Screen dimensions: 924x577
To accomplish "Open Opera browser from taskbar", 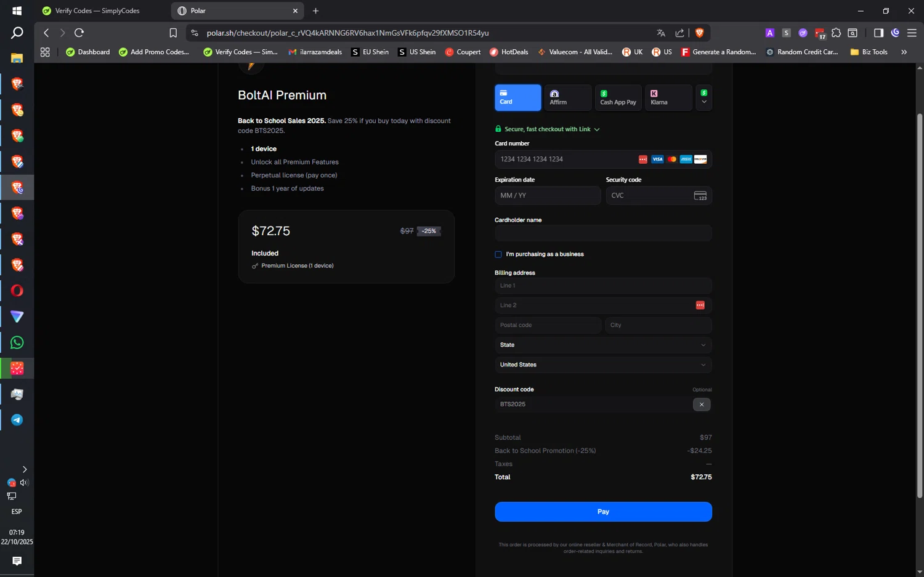I will [17, 291].
